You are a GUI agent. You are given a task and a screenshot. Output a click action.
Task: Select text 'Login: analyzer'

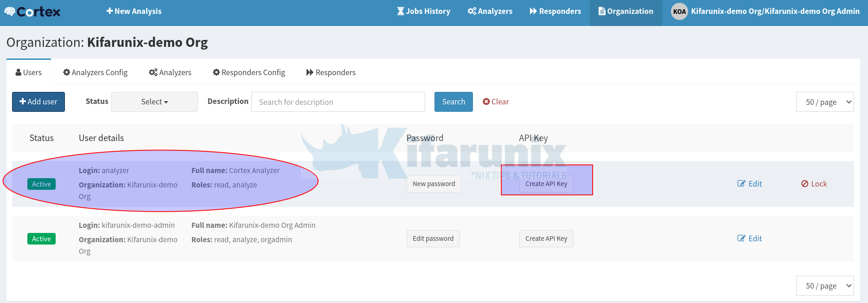(104, 170)
